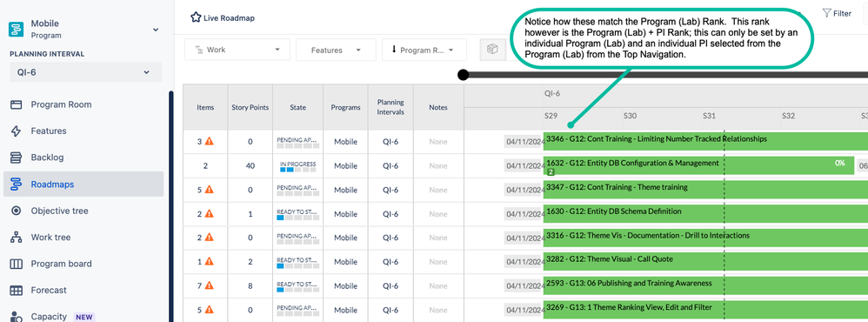Click the QI-6 timeline header label

(x=552, y=94)
